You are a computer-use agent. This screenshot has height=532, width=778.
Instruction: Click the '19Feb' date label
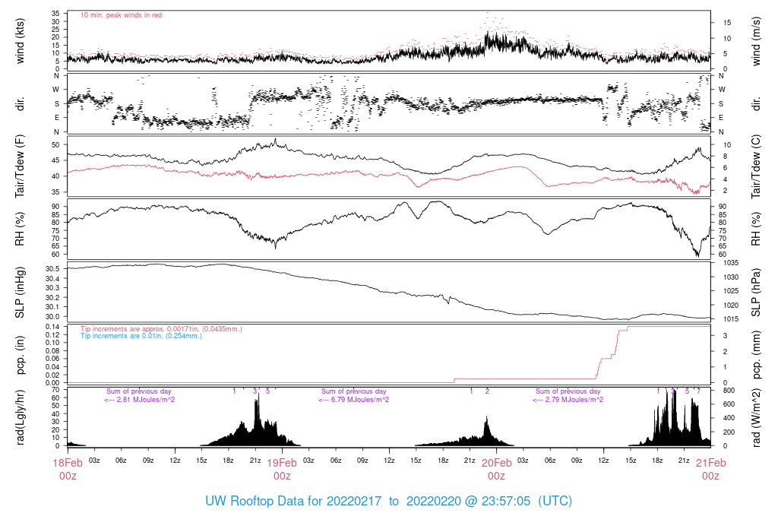click(x=282, y=463)
